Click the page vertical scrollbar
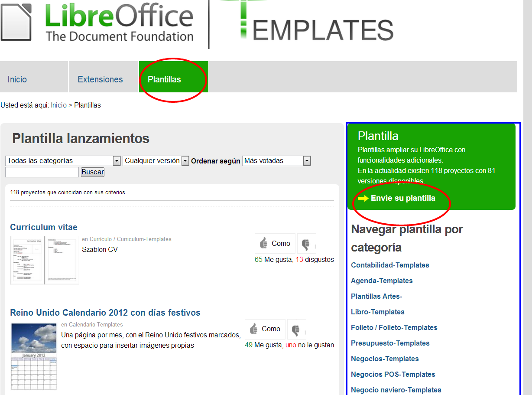532x395 pixels. 528,197
